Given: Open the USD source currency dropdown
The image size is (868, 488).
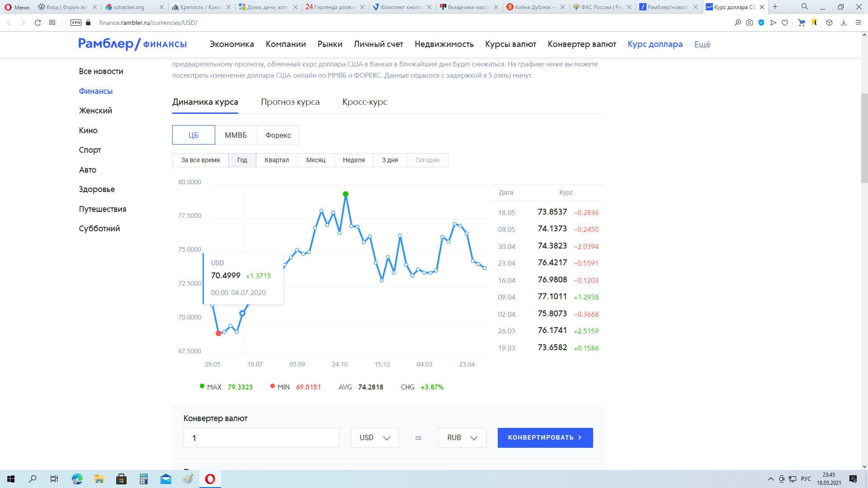Looking at the screenshot, I should coord(375,438).
